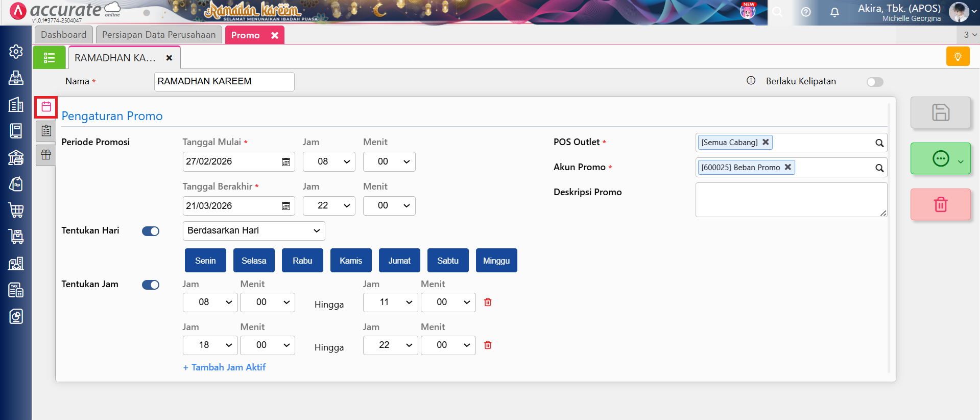This screenshot has height=420, width=980.
Task: Click the yellow lightbulb tips icon
Action: [958, 57]
